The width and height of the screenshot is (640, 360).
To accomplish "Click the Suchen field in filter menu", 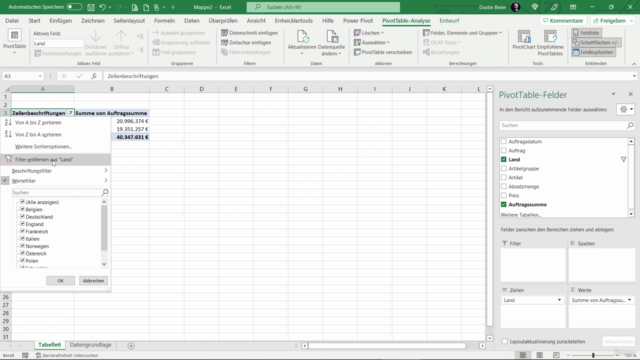I will [56, 192].
